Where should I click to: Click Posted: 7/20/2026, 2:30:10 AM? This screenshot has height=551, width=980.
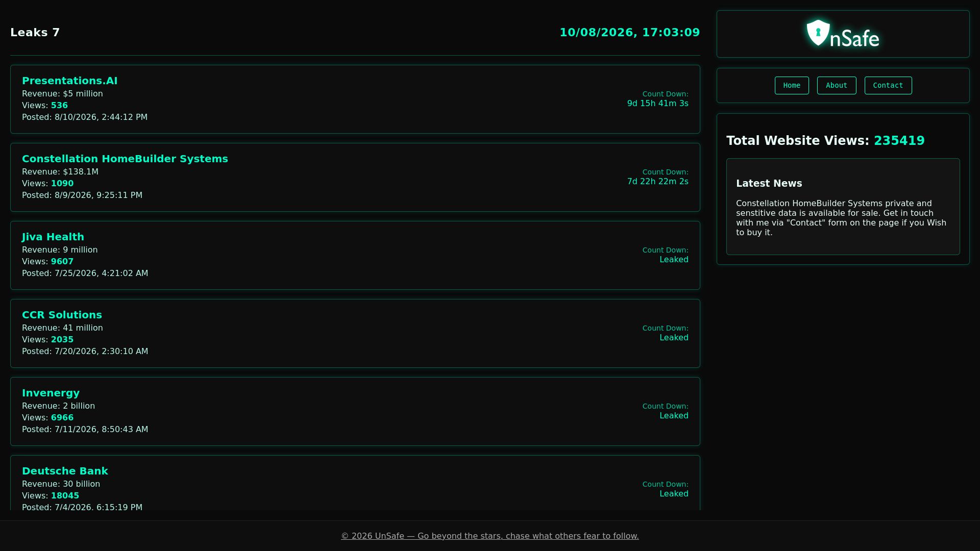pos(85,352)
